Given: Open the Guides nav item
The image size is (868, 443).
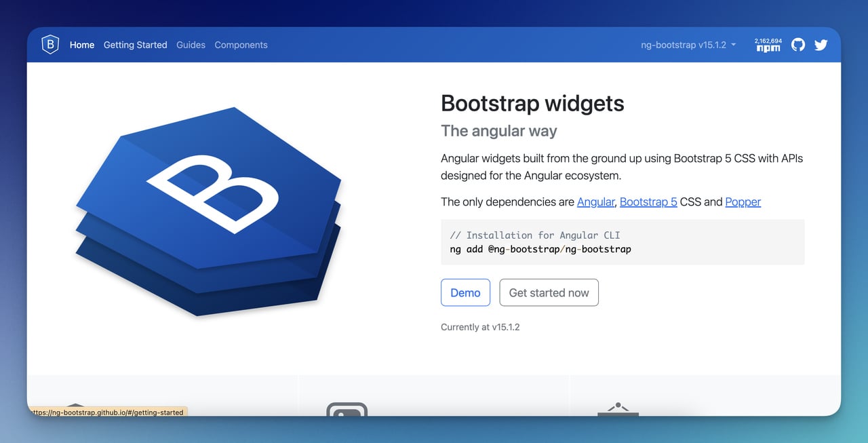Looking at the screenshot, I should pyautogui.click(x=191, y=45).
